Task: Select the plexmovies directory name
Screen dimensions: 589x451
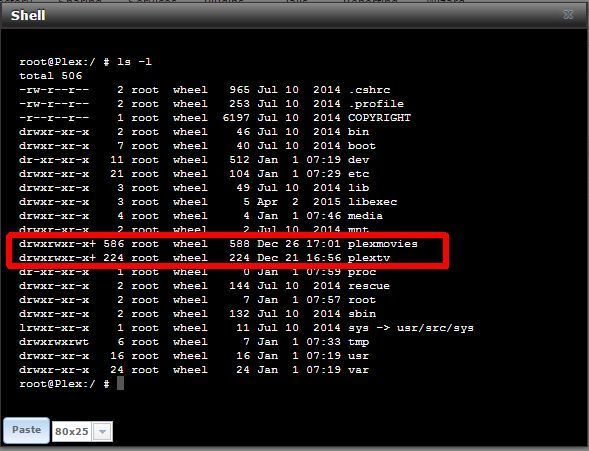Action: [383, 244]
